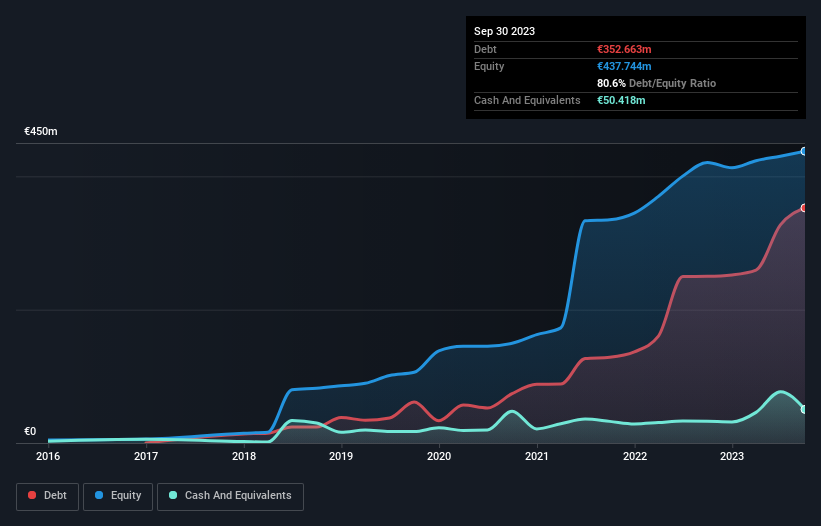Click the teal Cash endpoint marker

804,409
